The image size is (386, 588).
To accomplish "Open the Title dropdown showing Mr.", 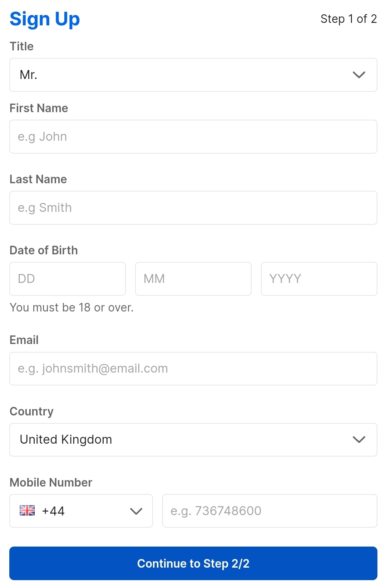I will (x=193, y=75).
